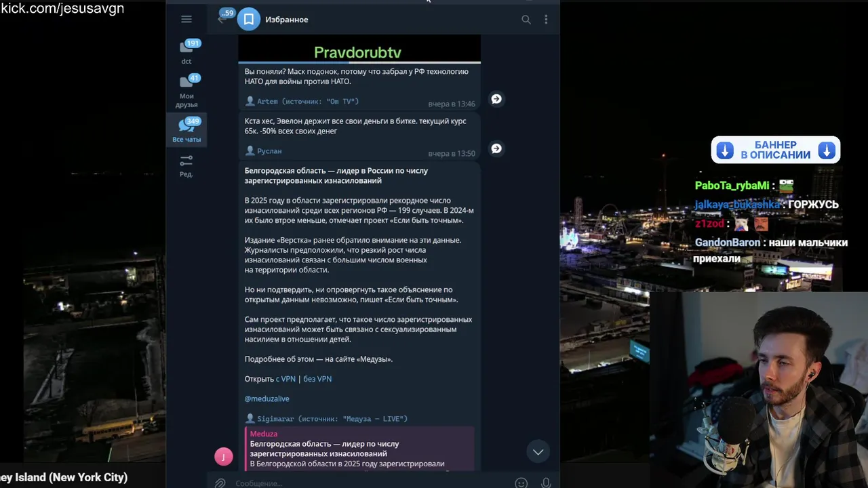The width and height of the screenshot is (868, 488).
Task: Open the 'без VPN' link
Action: [317, 379]
